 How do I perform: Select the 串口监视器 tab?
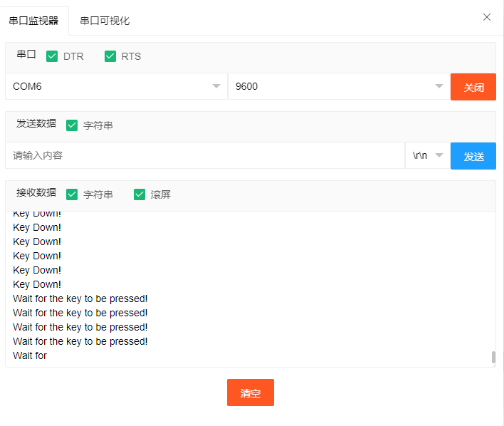33,21
